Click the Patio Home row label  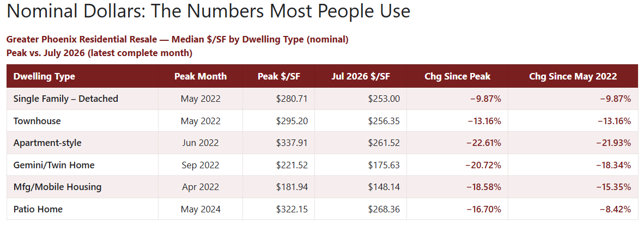point(38,209)
